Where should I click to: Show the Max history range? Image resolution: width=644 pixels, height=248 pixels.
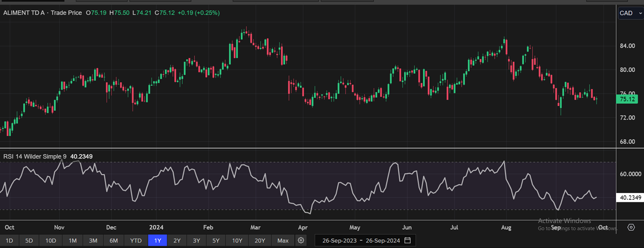pyautogui.click(x=283, y=240)
